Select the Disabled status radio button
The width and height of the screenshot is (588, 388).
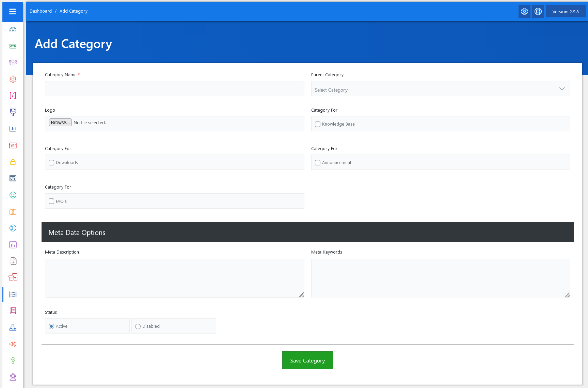tap(138, 326)
